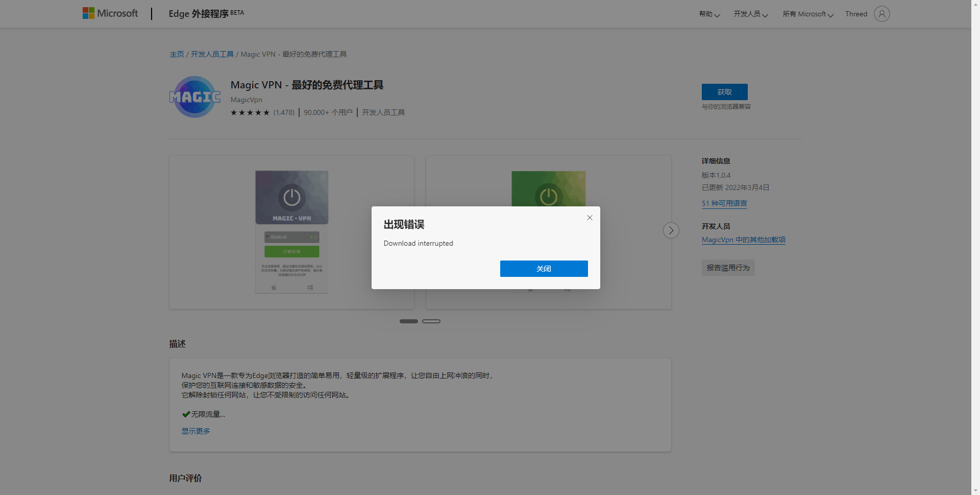Click the 出现错误 dialog title
Screen dimensions: 980x495
pyautogui.click(x=404, y=224)
